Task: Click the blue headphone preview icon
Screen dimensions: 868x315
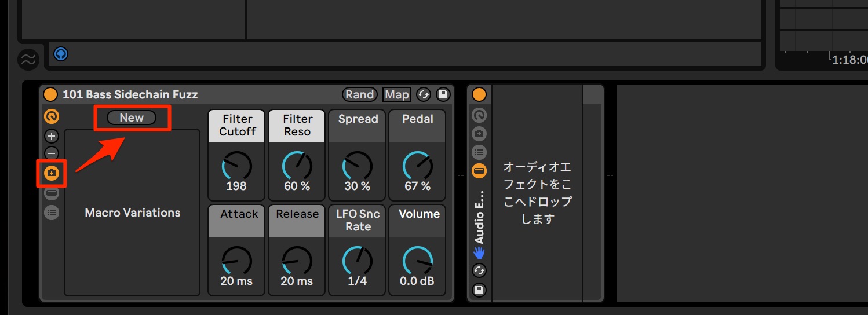Action: click(x=60, y=54)
